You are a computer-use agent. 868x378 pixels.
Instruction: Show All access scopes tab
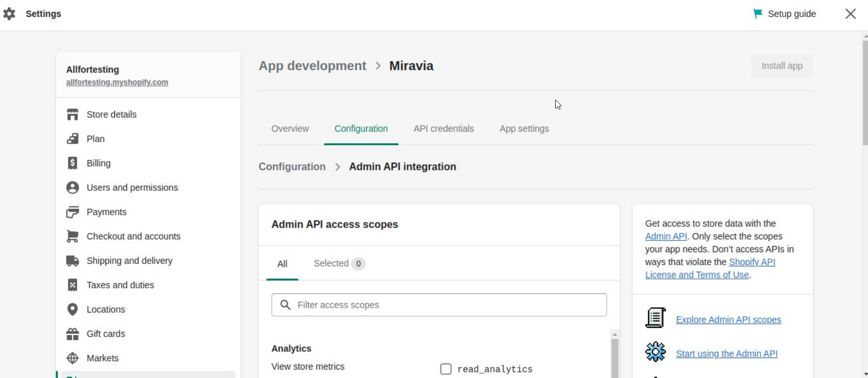(282, 264)
